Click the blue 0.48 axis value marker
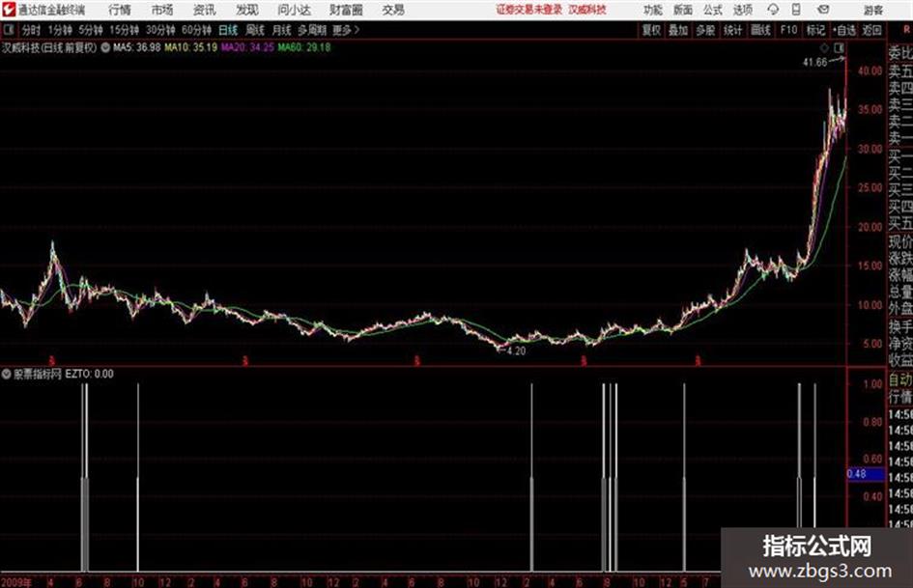 click(866, 474)
